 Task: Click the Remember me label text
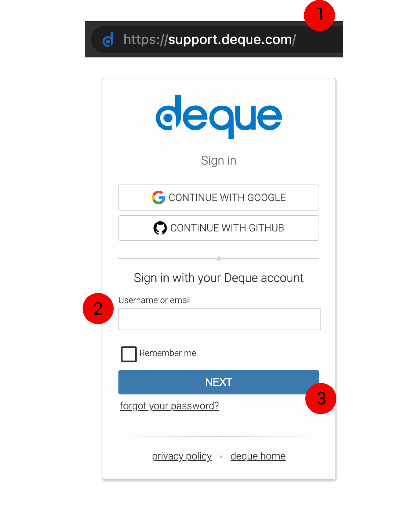click(x=168, y=353)
